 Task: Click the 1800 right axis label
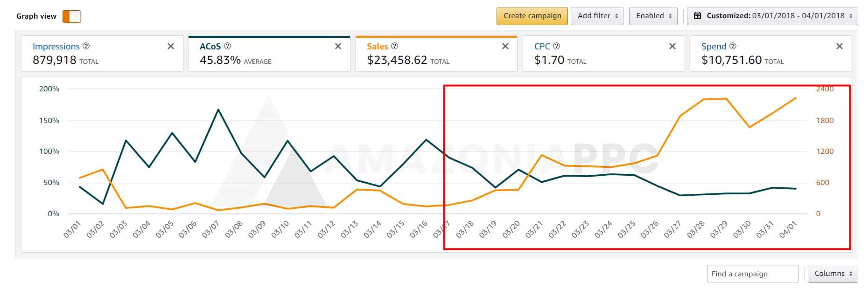[825, 120]
